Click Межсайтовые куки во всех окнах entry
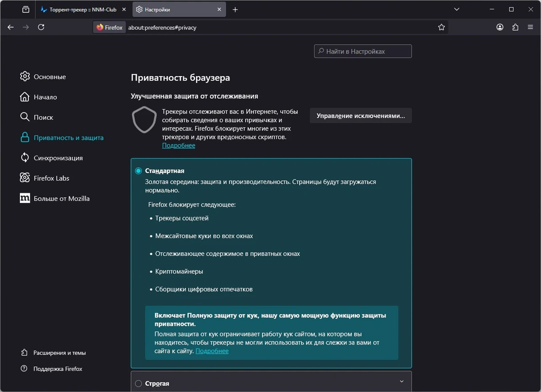The width and height of the screenshot is (541, 392). 204,236
